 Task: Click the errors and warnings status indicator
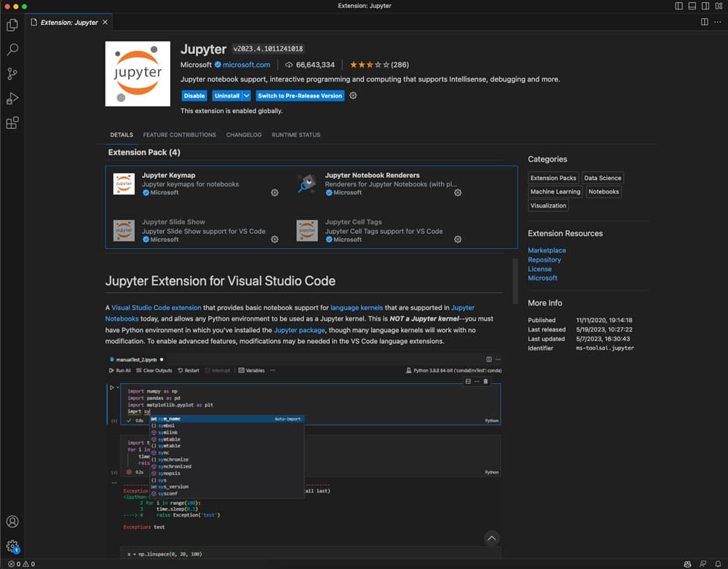21,564
